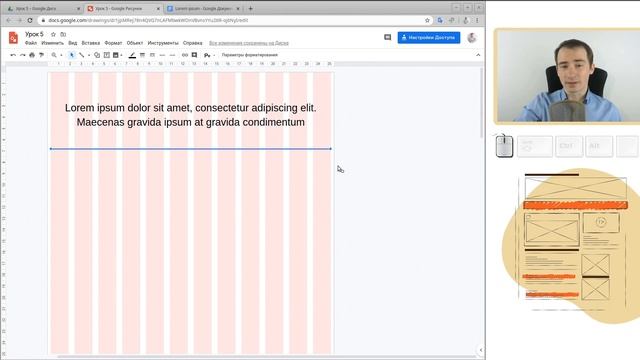640x360 pixels.
Task: Move document using the folder icon
Action: (x=63, y=34)
